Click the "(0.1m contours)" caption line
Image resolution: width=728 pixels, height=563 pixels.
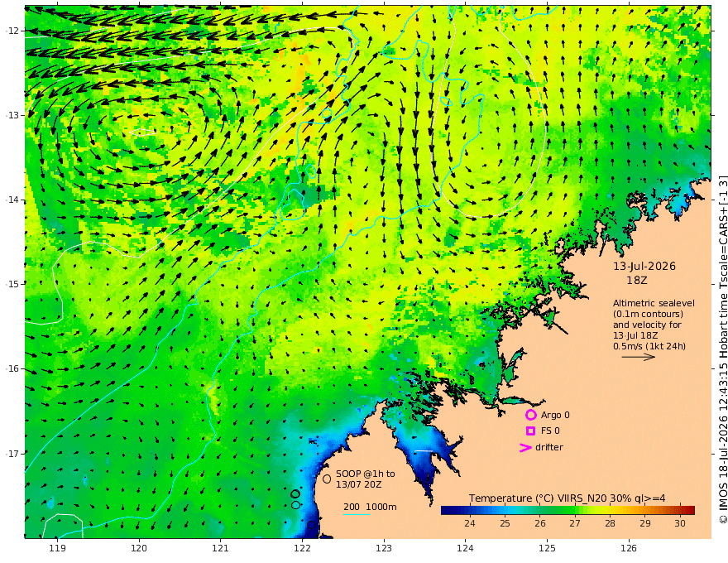[x=648, y=314]
